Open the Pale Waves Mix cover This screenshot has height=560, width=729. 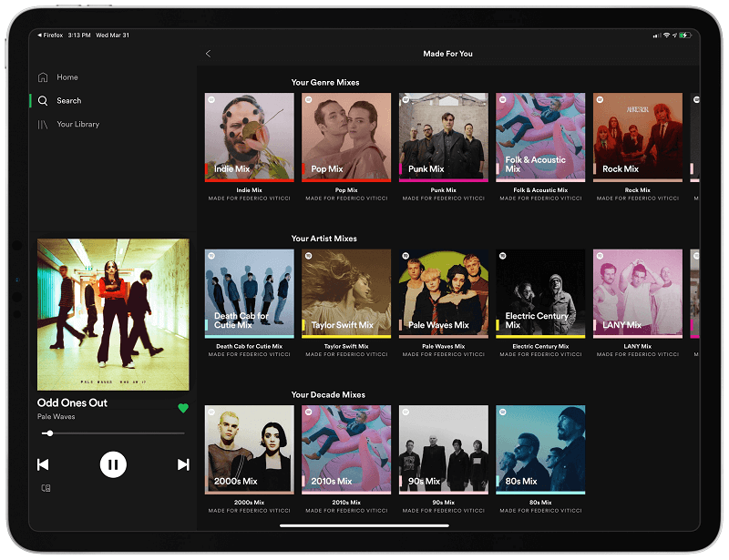click(444, 293)
